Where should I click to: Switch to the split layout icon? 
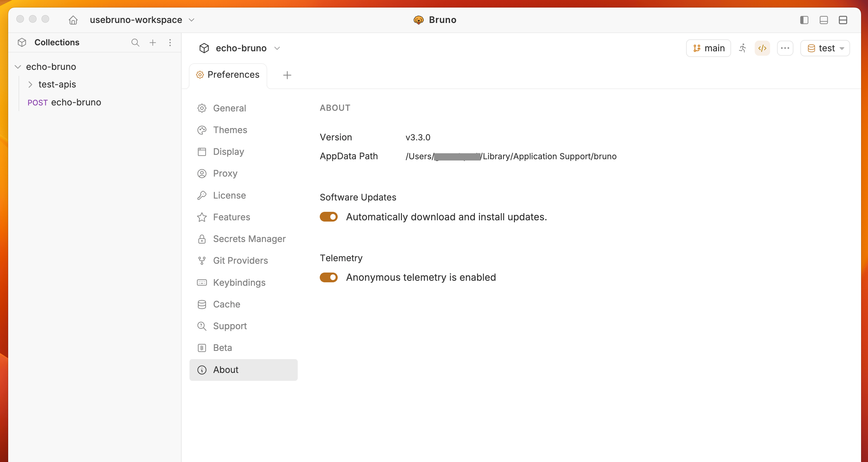pos(843,20)
